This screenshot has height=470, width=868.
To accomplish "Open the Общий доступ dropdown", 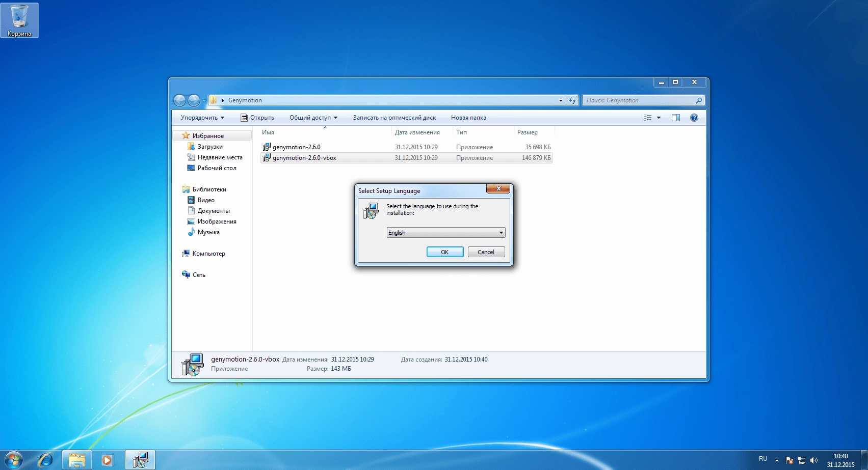I will 313,118.
